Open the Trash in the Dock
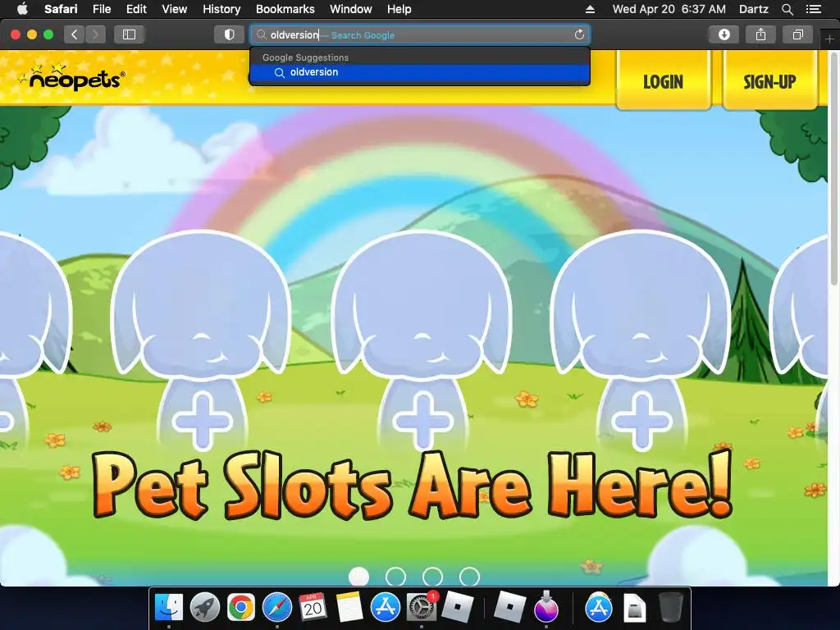 670,607
